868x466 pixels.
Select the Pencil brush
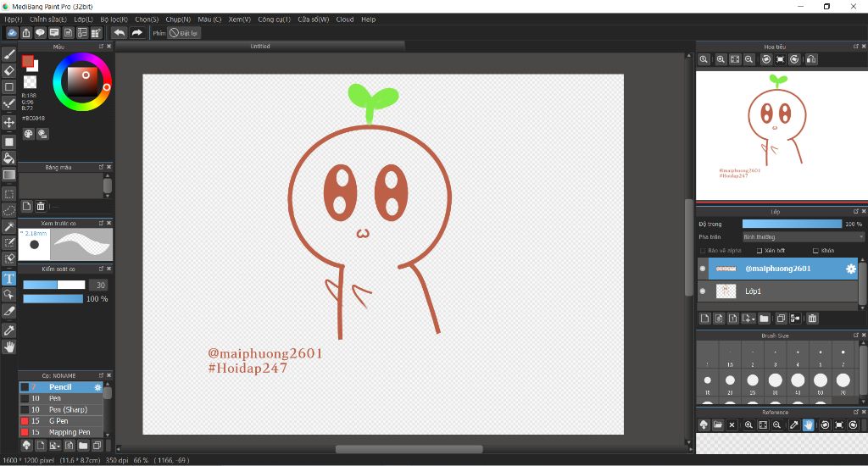coord(61,387)
